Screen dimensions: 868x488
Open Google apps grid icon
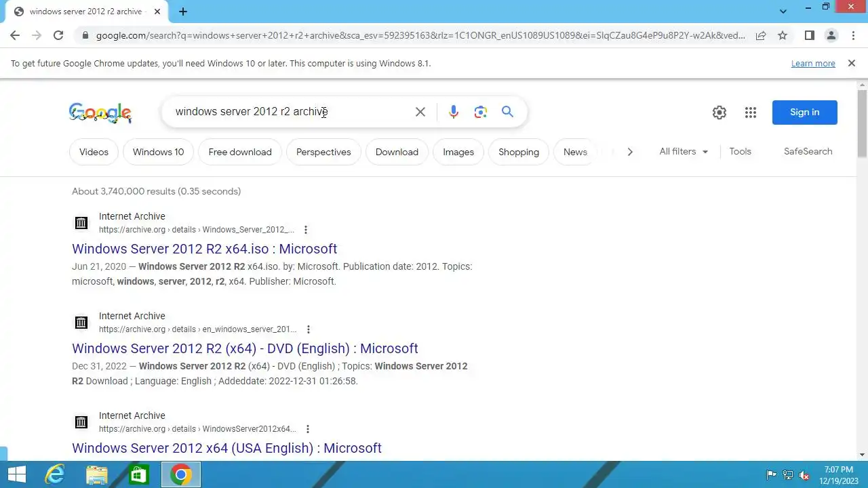pos(751,113)
